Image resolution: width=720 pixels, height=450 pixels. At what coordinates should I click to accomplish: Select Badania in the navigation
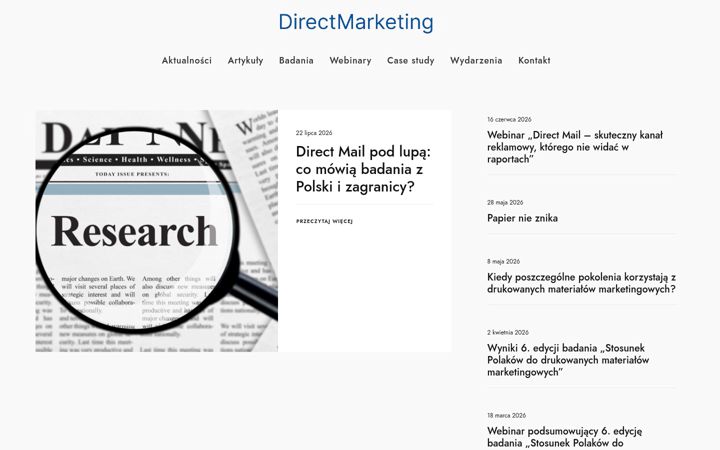[296, 60]
